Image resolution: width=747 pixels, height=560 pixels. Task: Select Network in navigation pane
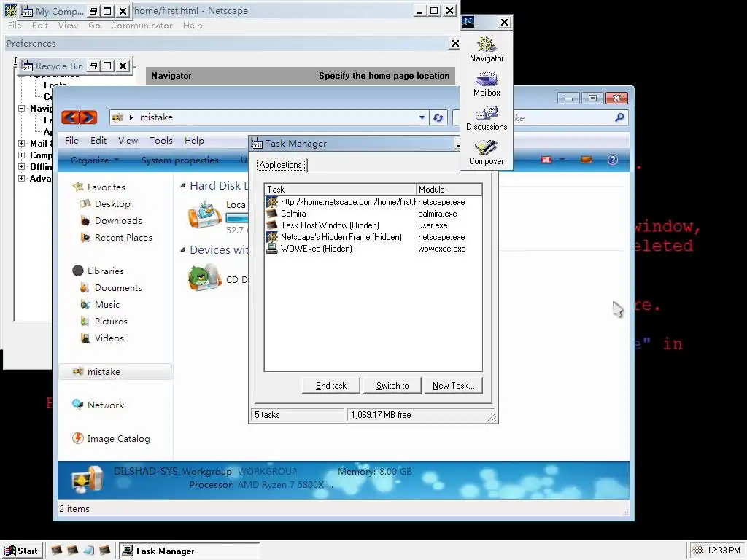pos(105,405)
